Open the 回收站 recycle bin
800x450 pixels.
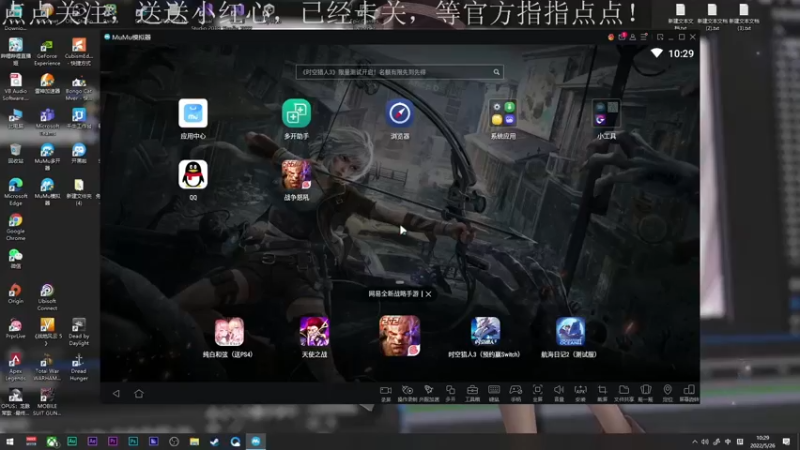[15, 154]
